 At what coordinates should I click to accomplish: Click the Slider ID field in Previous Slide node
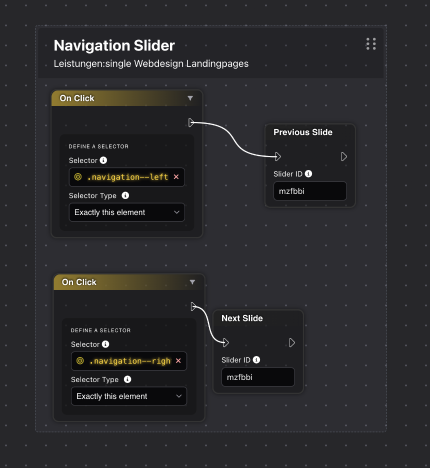[x=310, y=191]
